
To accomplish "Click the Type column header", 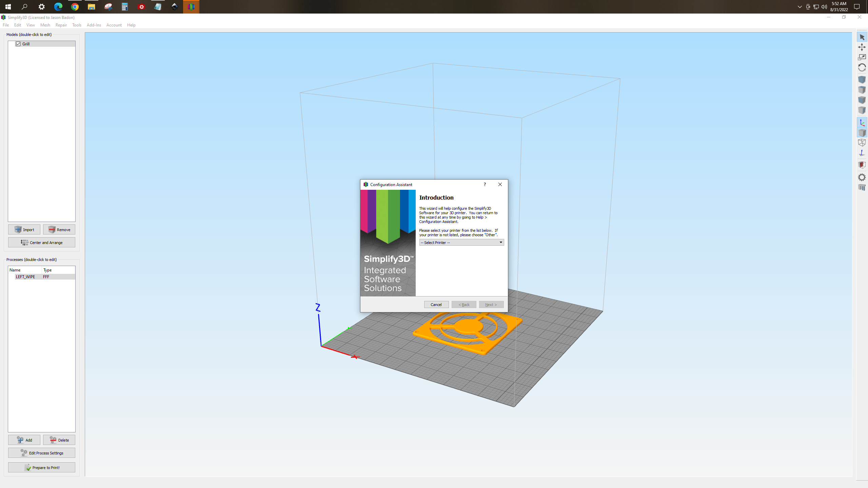I will click(x=58, y=270).
